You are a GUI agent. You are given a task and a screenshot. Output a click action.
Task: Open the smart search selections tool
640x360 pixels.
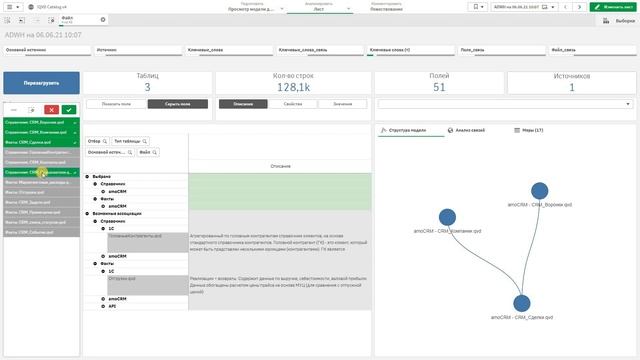(x=8, y=20)
